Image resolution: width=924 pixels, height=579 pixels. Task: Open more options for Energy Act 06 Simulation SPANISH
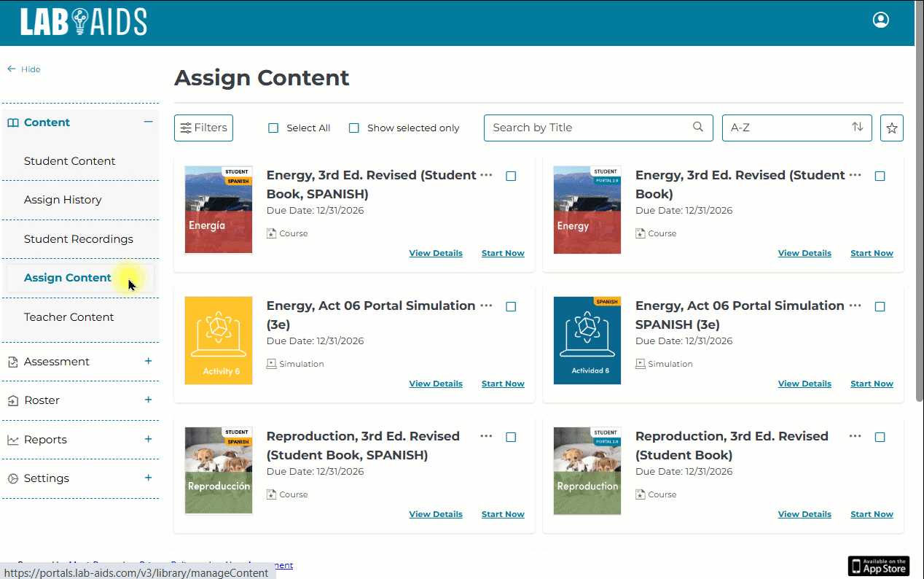point(856,306)
